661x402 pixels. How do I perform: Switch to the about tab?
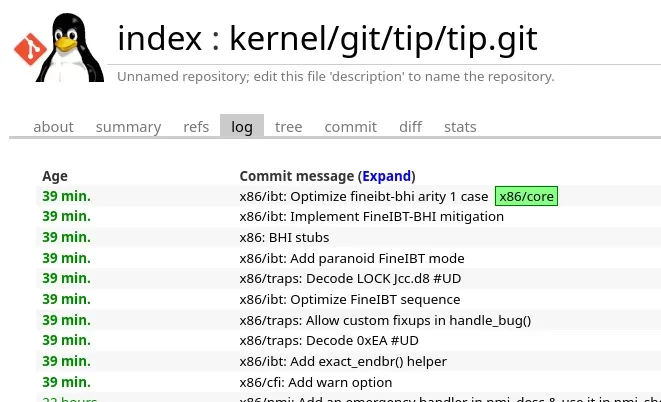click(53, 127)
